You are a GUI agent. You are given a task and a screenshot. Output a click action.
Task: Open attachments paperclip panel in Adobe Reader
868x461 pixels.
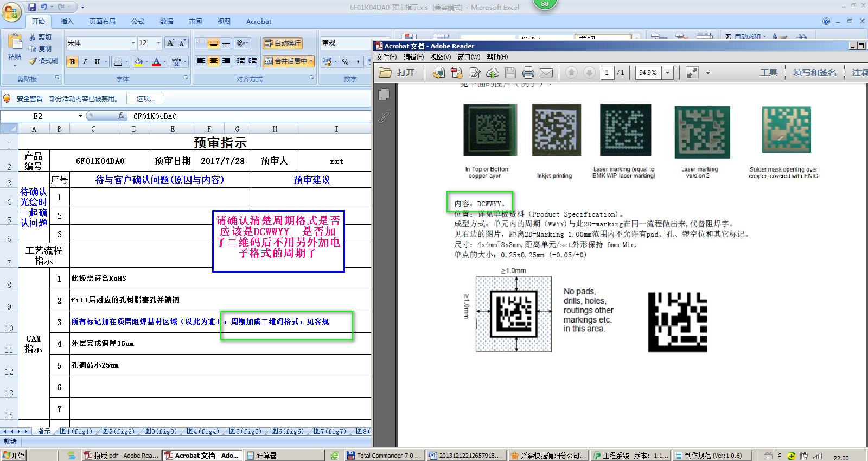coord(384,117)
